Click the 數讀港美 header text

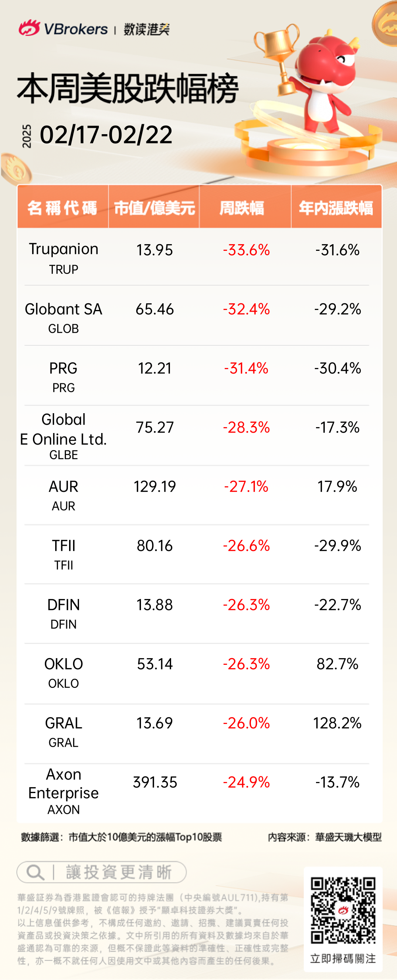(x=146, y=29)
